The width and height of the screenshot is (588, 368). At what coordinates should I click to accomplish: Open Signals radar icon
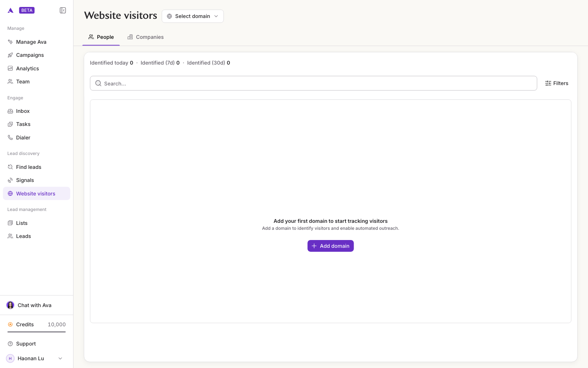click(10, 180)
